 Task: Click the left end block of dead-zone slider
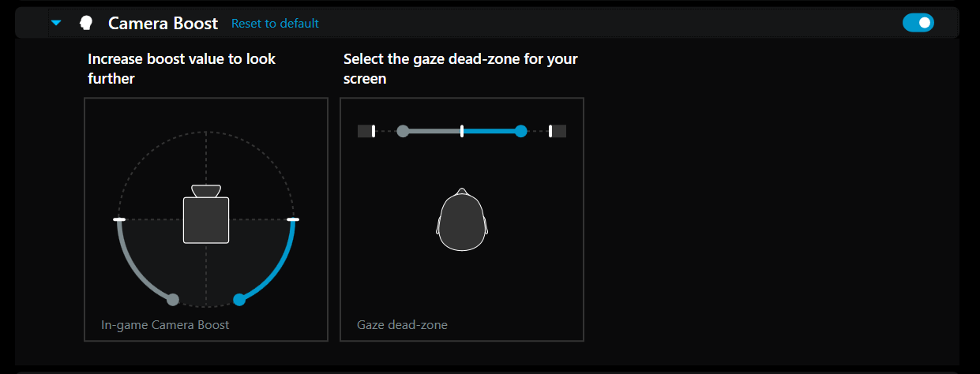[364, 131]
